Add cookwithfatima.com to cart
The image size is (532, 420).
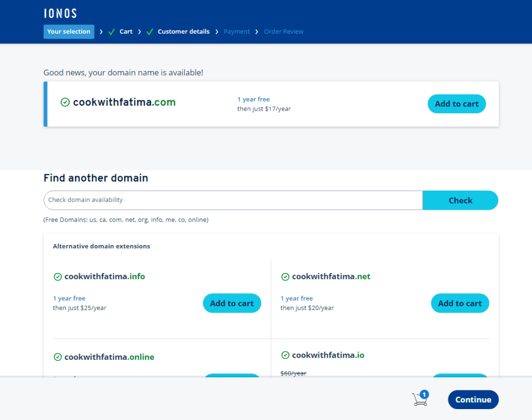click(x=456, y=104)
